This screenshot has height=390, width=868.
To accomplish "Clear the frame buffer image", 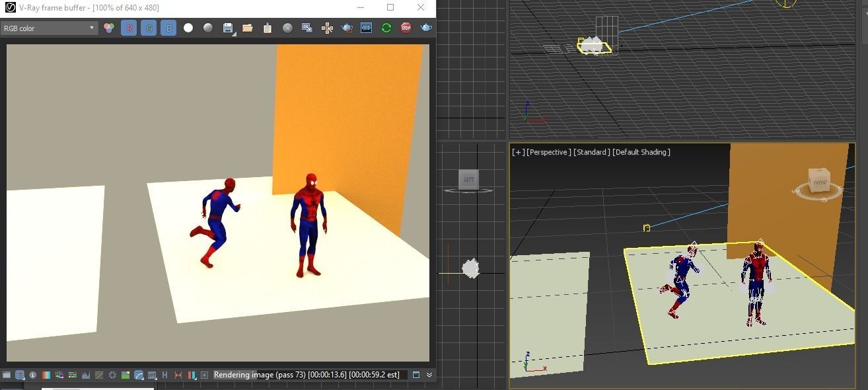I will pyautogui.click(x=287, y=28).
